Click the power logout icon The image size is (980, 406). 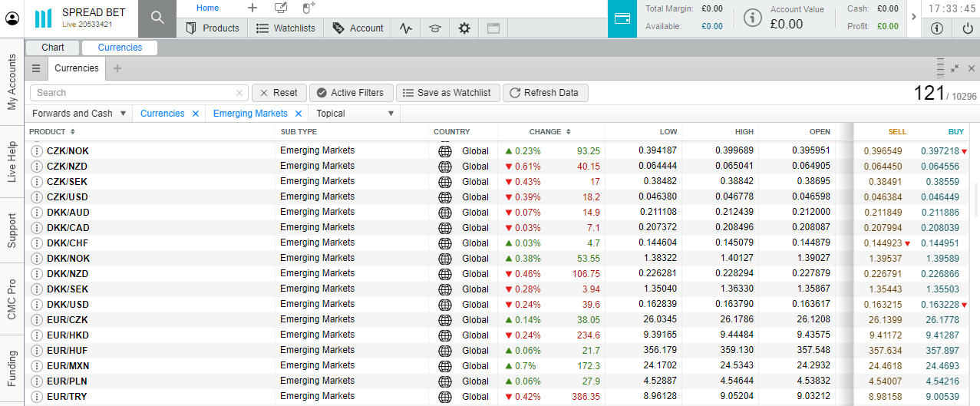coord(967,28)
